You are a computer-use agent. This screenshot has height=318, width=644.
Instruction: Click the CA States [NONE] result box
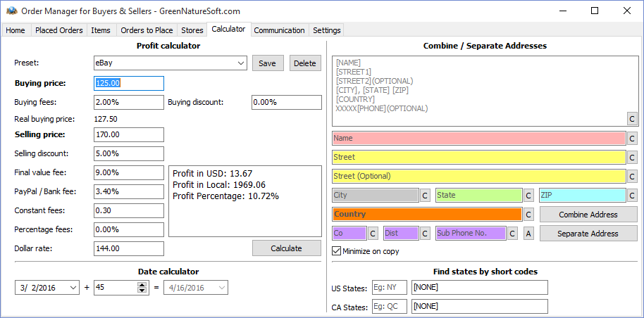pyautogui.click(x=480, y=307)
